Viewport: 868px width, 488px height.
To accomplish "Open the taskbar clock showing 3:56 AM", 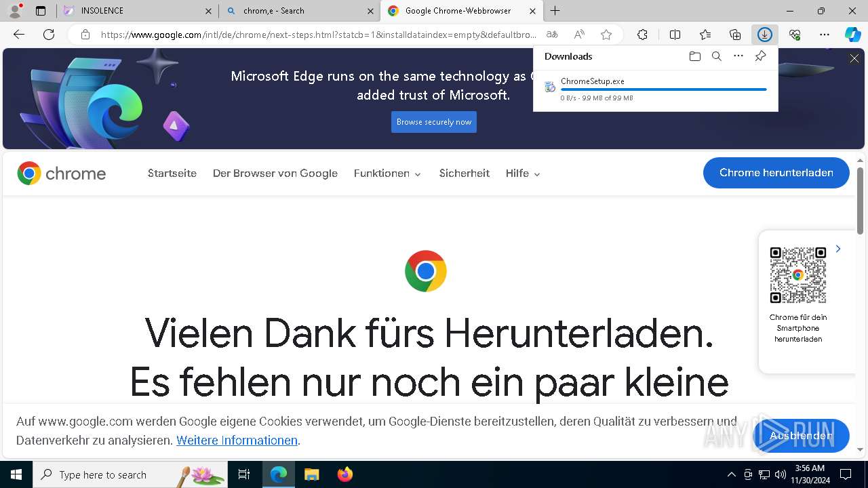I will coord(810,474).
